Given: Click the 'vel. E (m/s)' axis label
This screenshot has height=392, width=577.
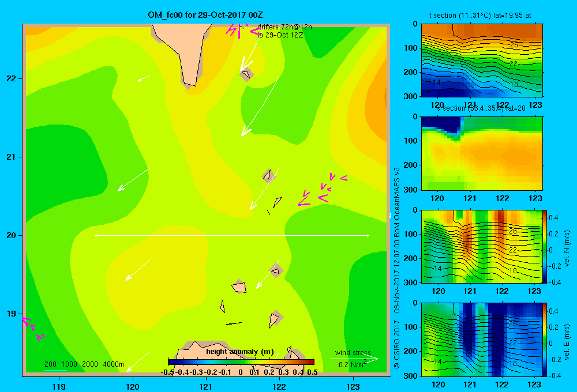Looking at the screenshot, I should [x=567, y=341].
